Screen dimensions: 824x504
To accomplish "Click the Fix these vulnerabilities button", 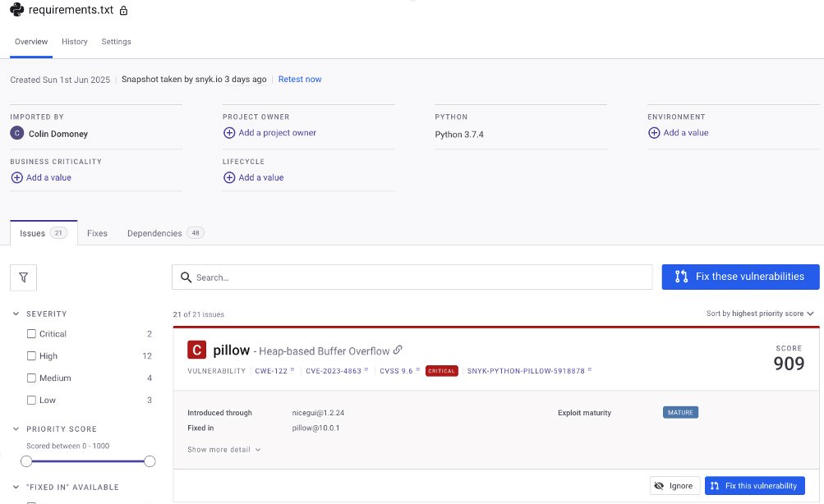I will [740, 277].
